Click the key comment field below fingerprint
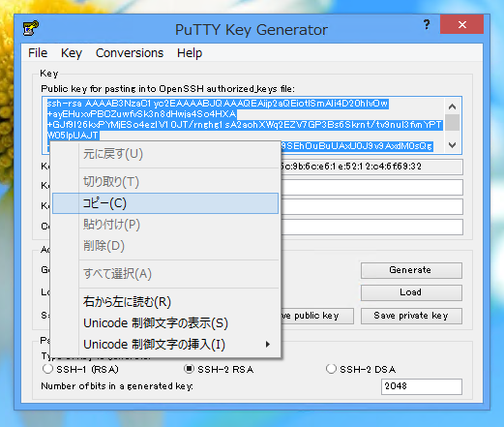 371,187
